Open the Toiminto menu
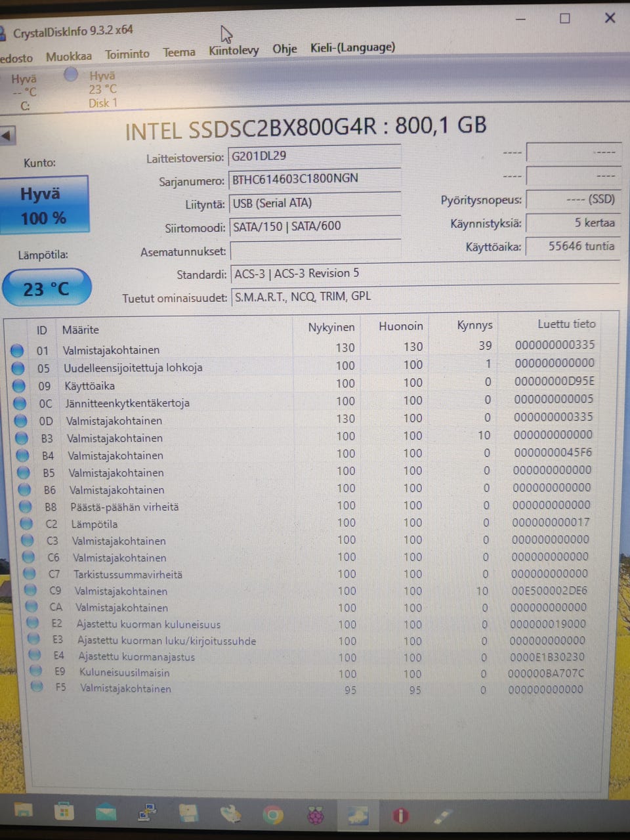The image size is (630, 840). click(127, 54)
